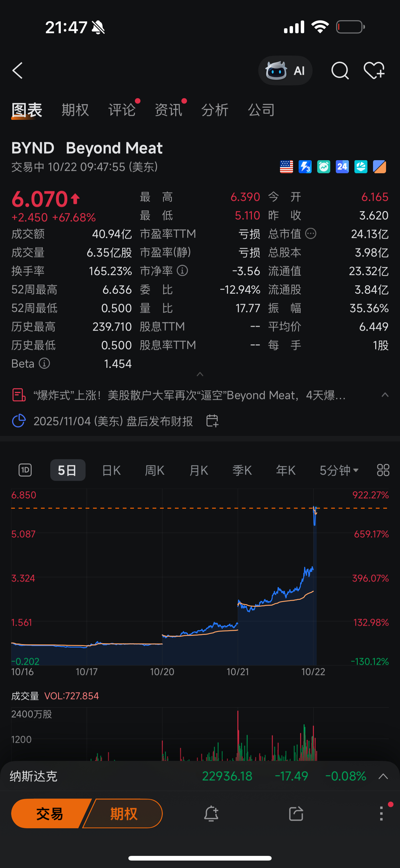400x868 pixels.
Task: Tap the BYND Beyond Meat title
Action: coord(87,148)
